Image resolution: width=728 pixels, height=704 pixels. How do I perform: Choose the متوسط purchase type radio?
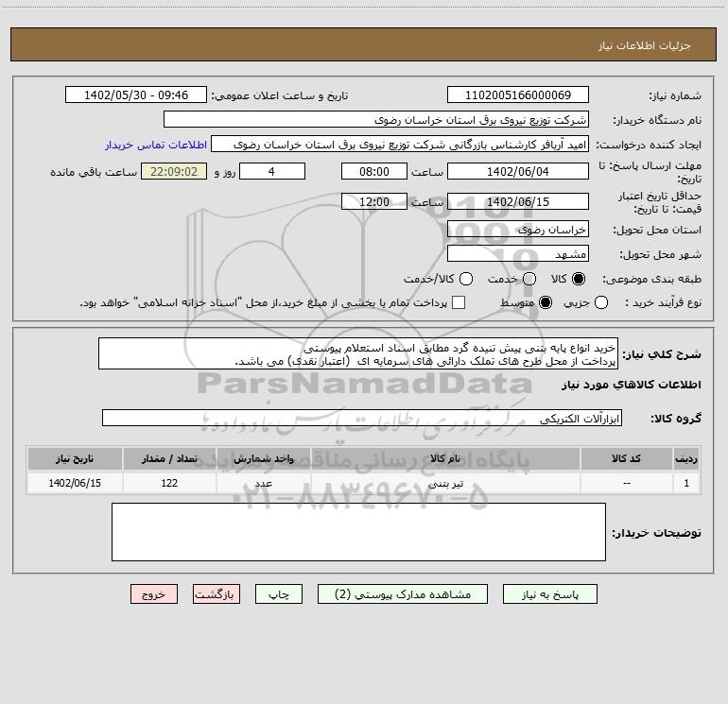(546, 302)
